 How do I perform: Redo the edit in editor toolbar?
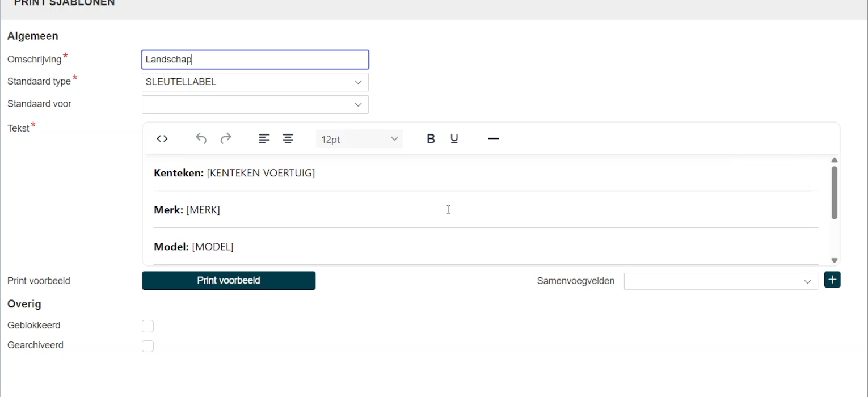coord(226,139)
